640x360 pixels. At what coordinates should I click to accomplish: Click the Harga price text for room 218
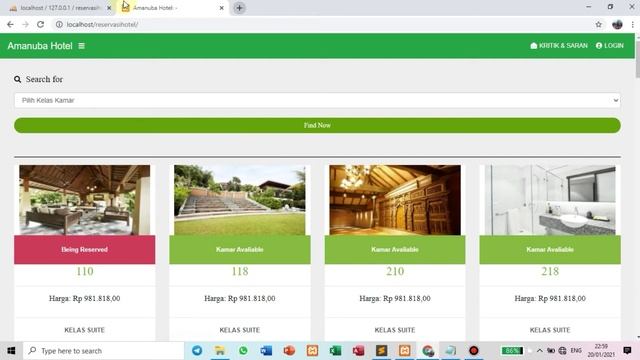click(550, 298)
